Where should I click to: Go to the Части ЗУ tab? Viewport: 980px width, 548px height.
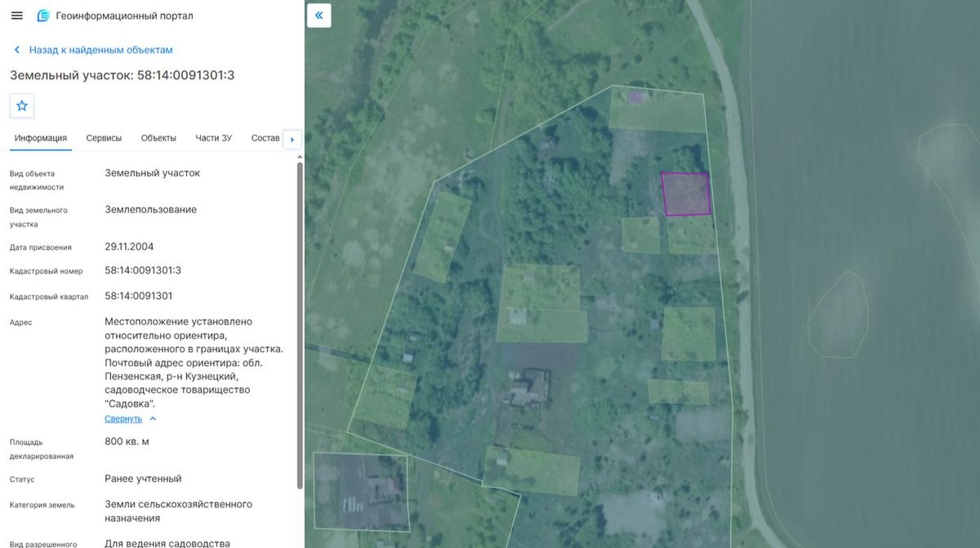pos(214,138)
